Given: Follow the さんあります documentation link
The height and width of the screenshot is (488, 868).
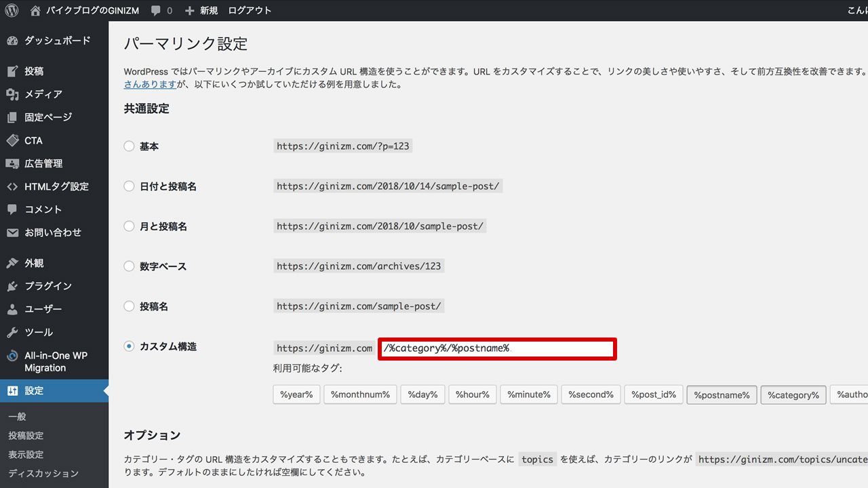Looking at the screenshot, I should point(150,85).
